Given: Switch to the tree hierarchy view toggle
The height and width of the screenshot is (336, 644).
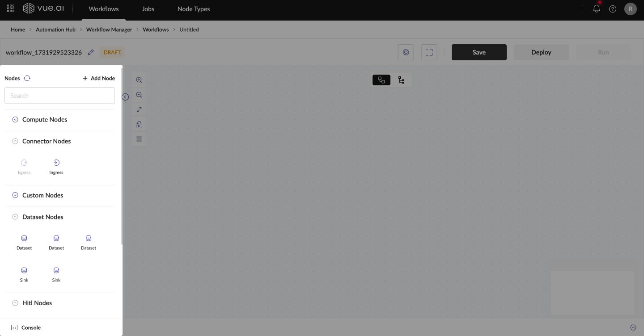Looking at the screenshot, I should [x=401, y=80].
